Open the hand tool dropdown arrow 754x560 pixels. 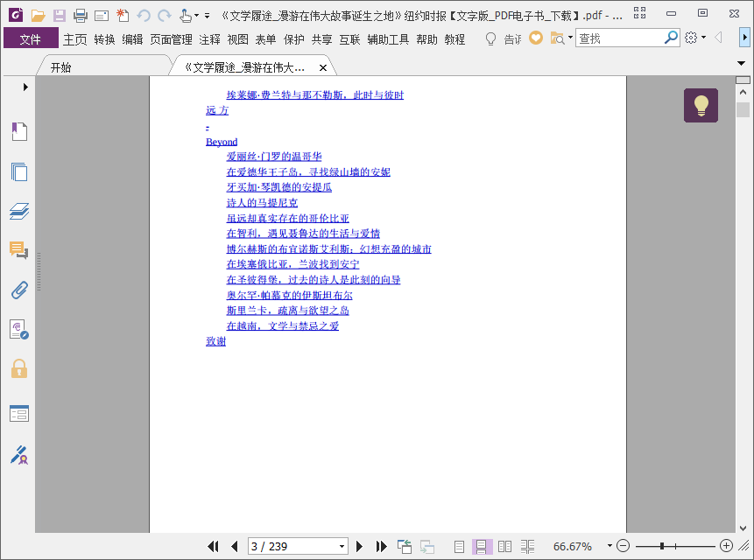pos(197,17)
